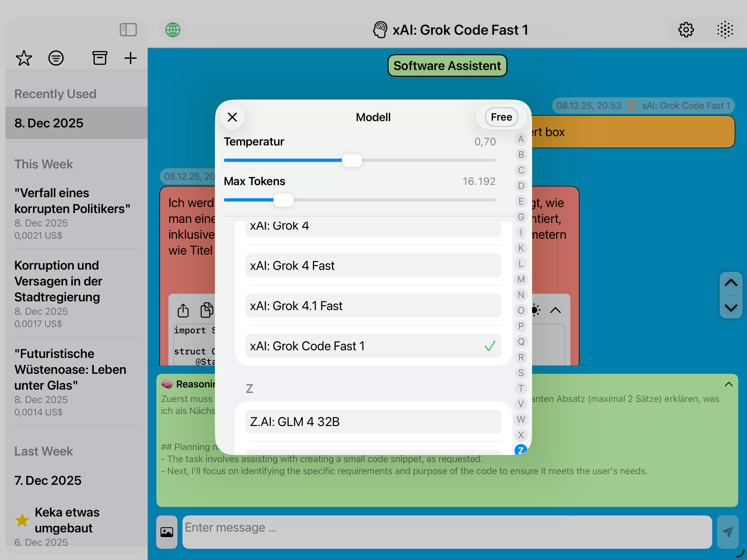747x560 pixels.
Task: Click the 0,70 Temperatur value
Action: [485, 142]
